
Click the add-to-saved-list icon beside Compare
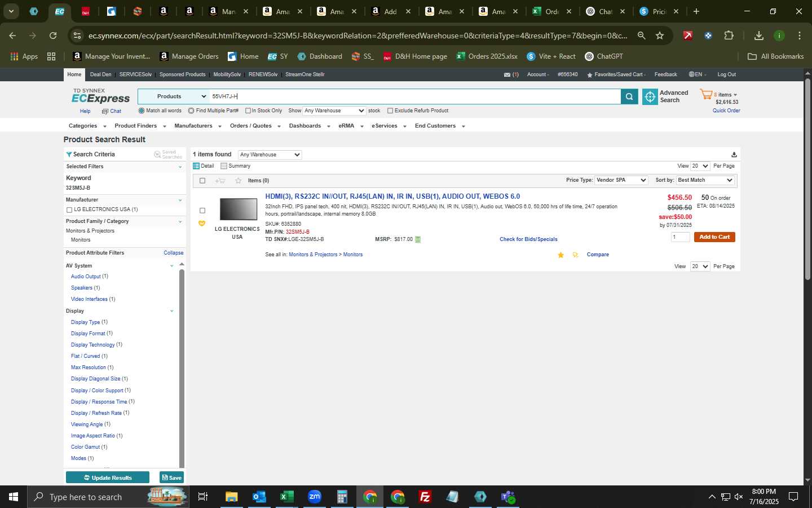click(575, 255)
